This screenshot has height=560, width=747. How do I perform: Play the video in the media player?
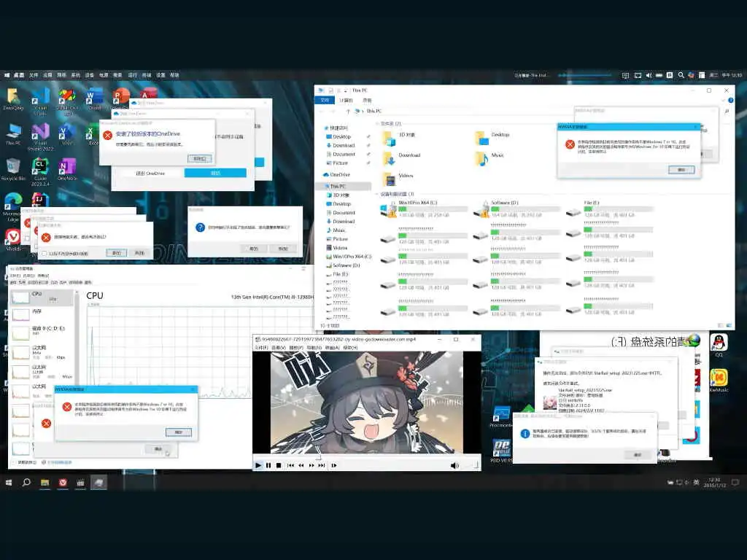(x=258, y=465)
